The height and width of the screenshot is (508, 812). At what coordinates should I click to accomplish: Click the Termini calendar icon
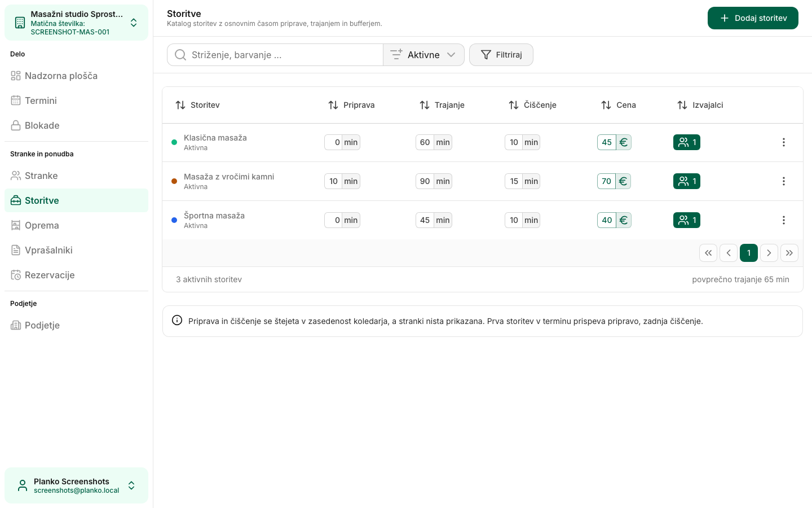point(16,100)
